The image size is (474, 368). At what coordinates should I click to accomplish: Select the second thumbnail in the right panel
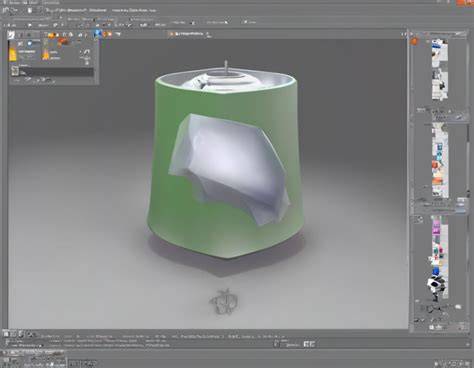[x=440, y=84]
